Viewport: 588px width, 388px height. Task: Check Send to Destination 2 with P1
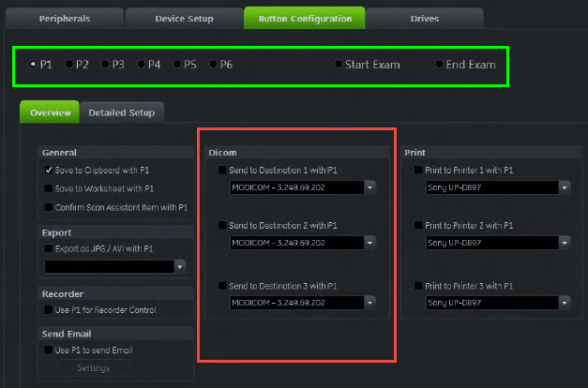pyautogui.click(x=222, y=225)
